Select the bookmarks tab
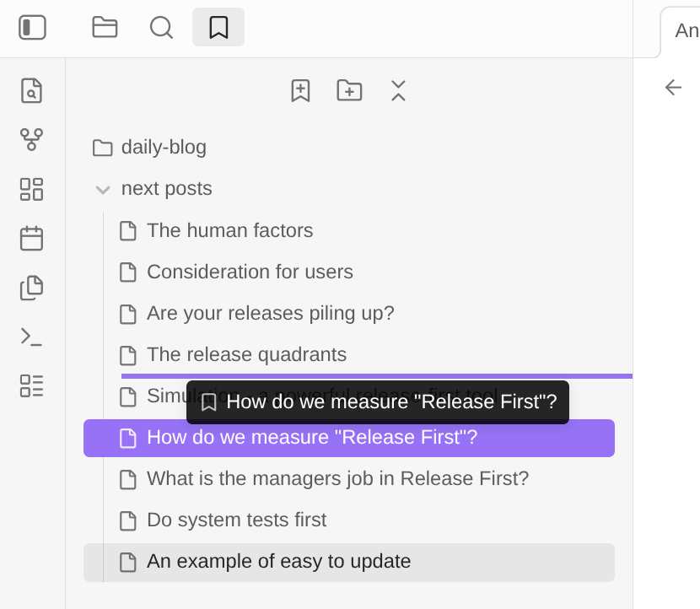 click(x=218, y=28)
